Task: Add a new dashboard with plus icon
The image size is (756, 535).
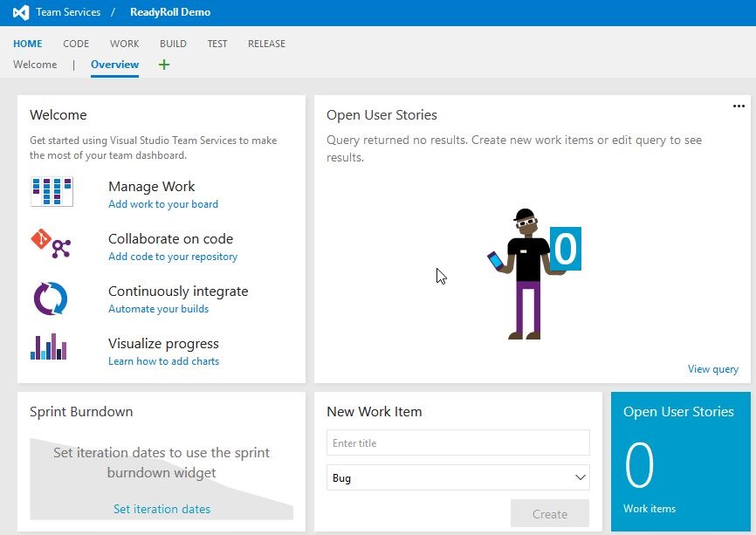Action: pyautogui.click(x=164, y=65)
